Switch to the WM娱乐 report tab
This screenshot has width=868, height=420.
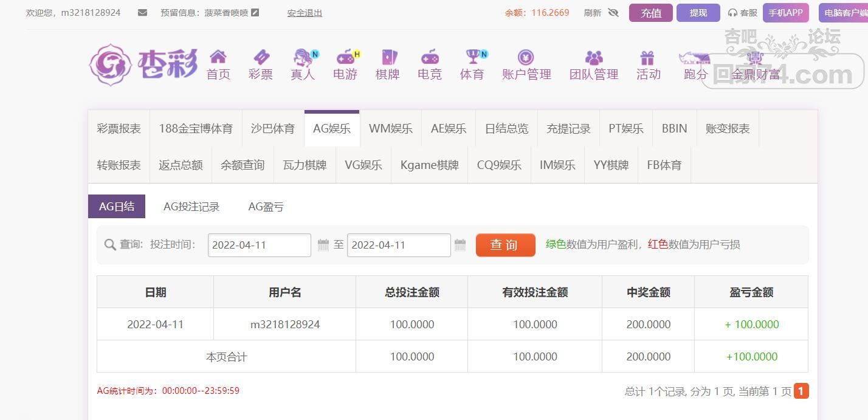[390, 129]
